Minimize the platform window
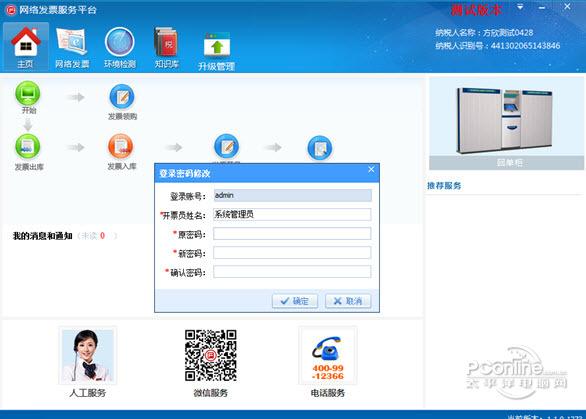 click(x=542, y=7)
